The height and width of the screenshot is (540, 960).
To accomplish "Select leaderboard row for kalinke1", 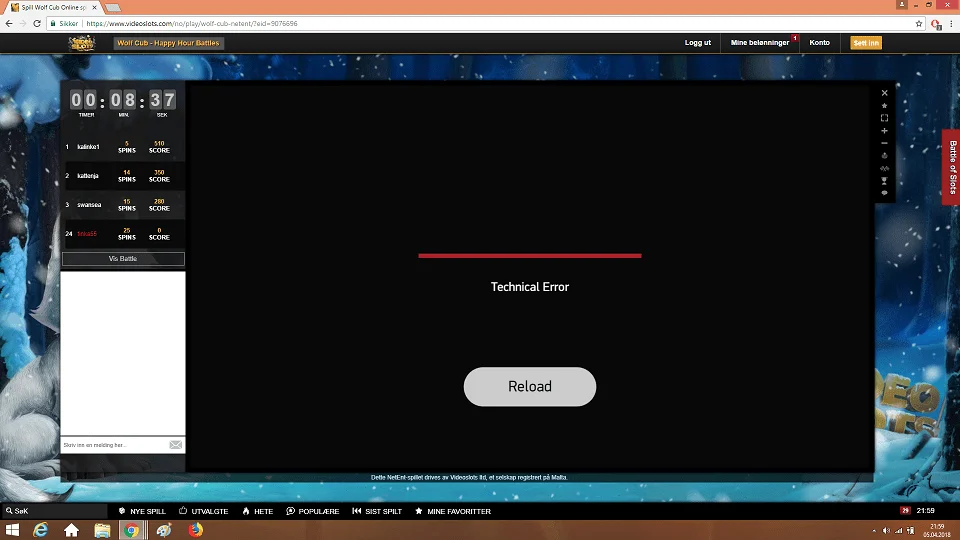I will (124, 147).
